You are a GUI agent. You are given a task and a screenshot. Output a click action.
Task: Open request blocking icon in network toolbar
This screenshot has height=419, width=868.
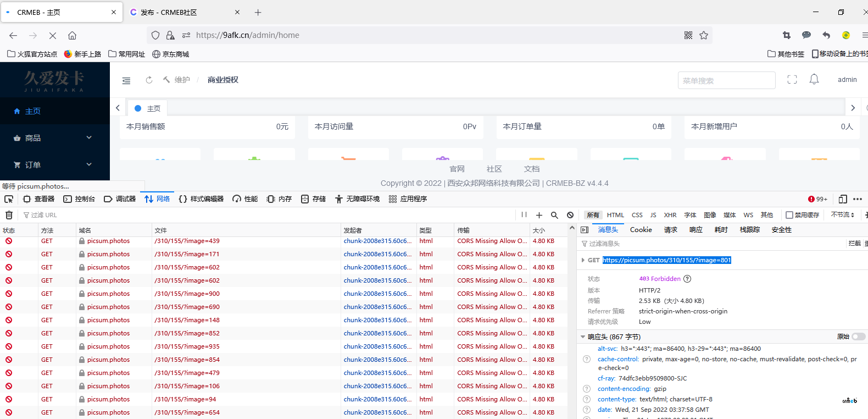tap(570, 215)
